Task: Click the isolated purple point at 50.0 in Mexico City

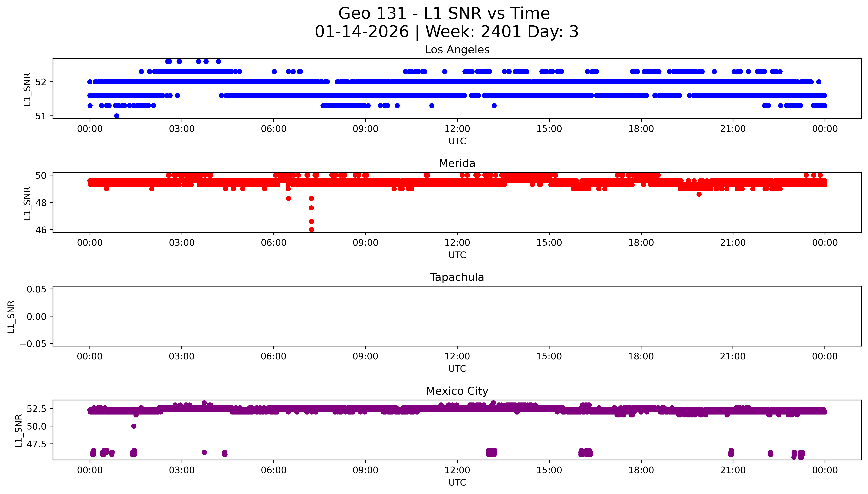Action: pyautogui.click(x=134, y=426)
